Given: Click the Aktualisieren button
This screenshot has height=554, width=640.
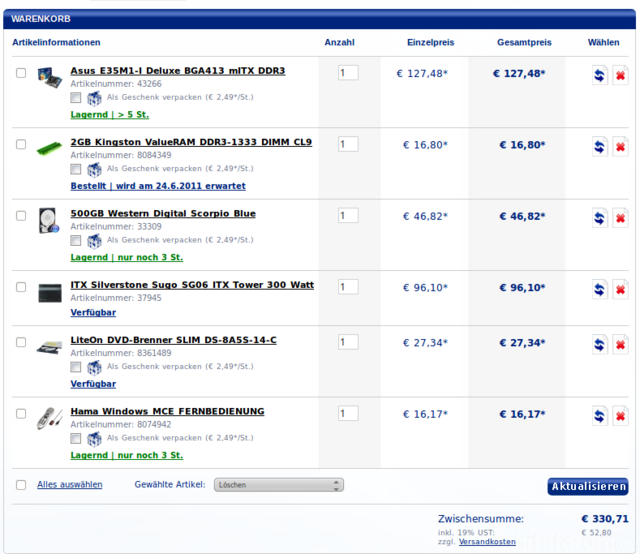Looking at the screenshot, I should click(588, 487).
